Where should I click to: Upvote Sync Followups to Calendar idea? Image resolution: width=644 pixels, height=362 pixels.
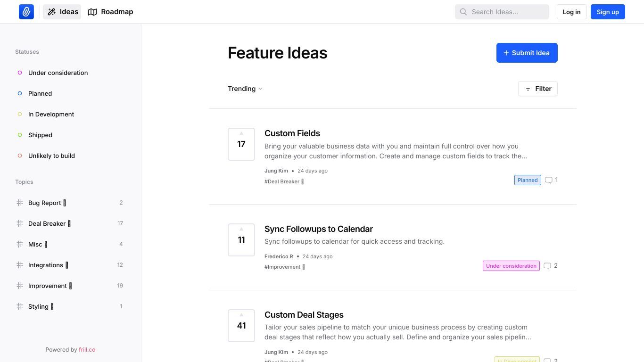241,240
